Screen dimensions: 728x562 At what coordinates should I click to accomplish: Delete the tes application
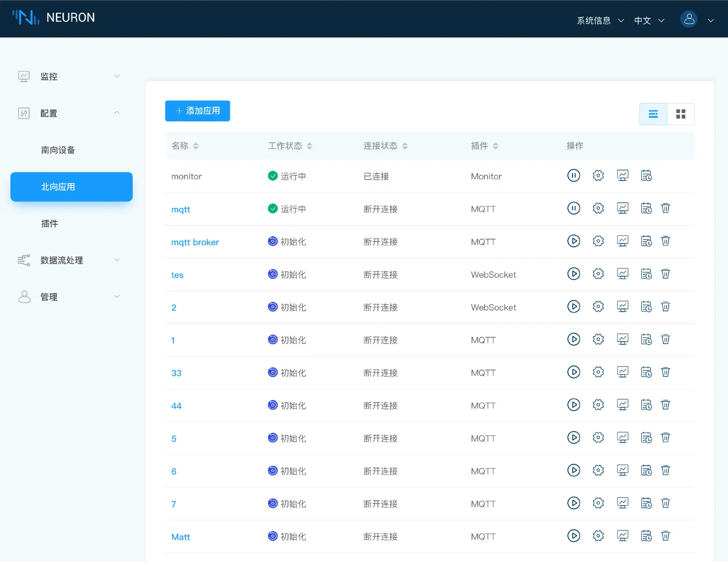[665, 274]
